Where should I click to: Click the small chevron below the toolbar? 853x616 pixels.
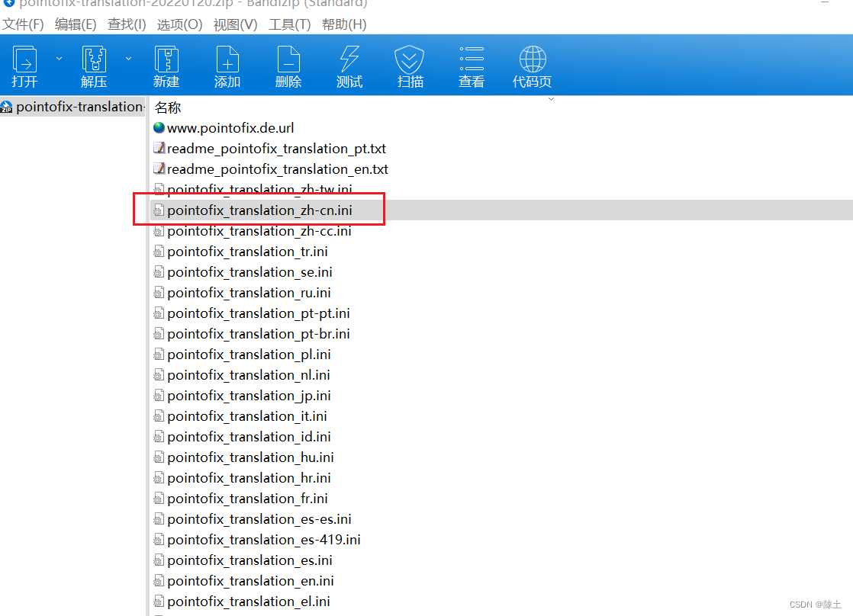click(551, 99)
